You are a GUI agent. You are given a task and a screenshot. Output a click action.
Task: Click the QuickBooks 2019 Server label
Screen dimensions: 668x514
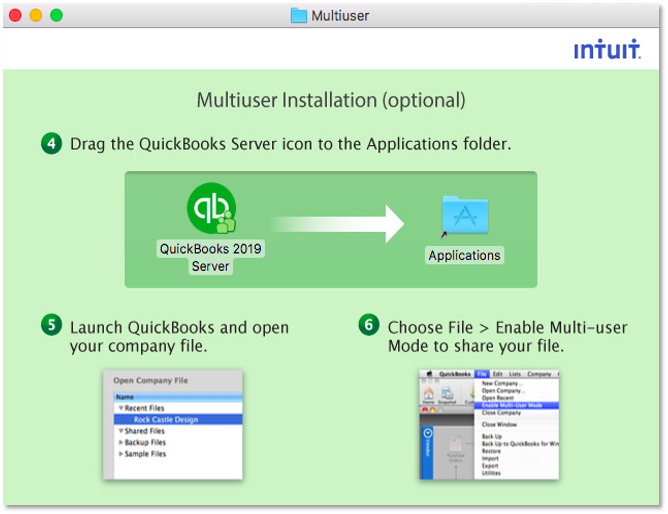210,257
